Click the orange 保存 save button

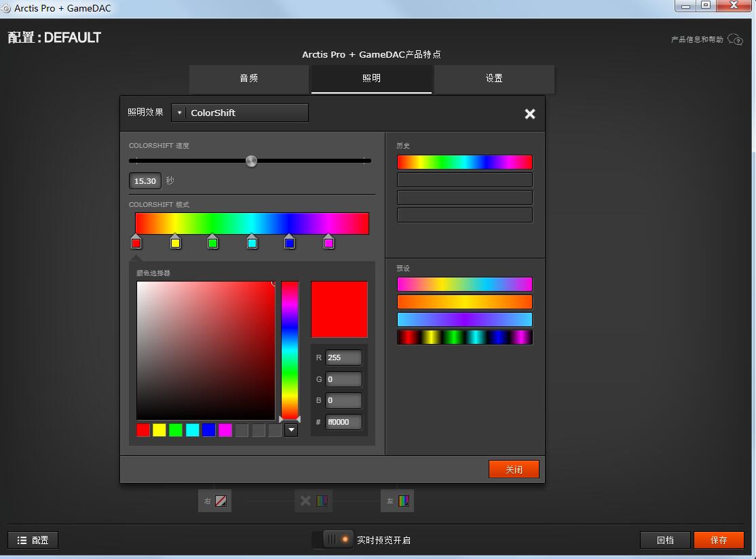coord(719,540)
